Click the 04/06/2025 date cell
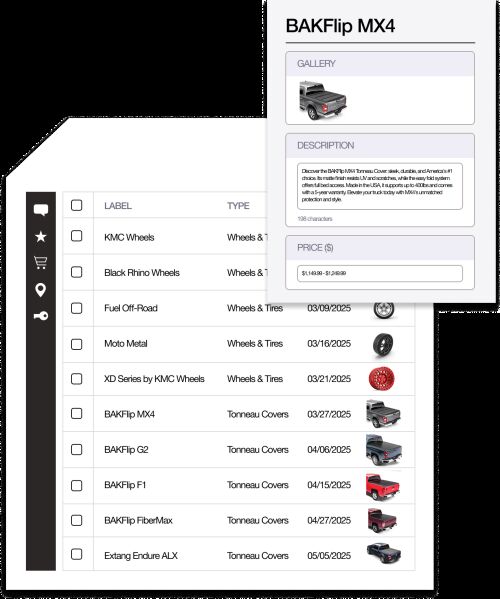The image size is (500, 599). pos(329,450)
